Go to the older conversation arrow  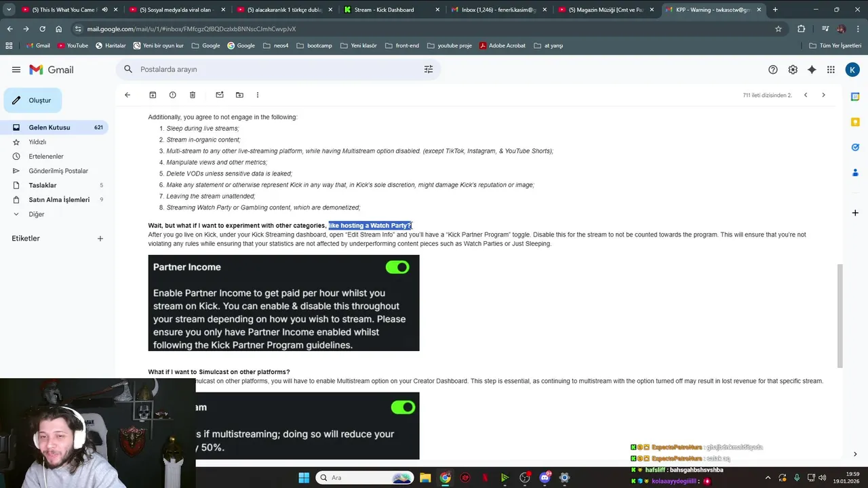click(x=823, y=95)
